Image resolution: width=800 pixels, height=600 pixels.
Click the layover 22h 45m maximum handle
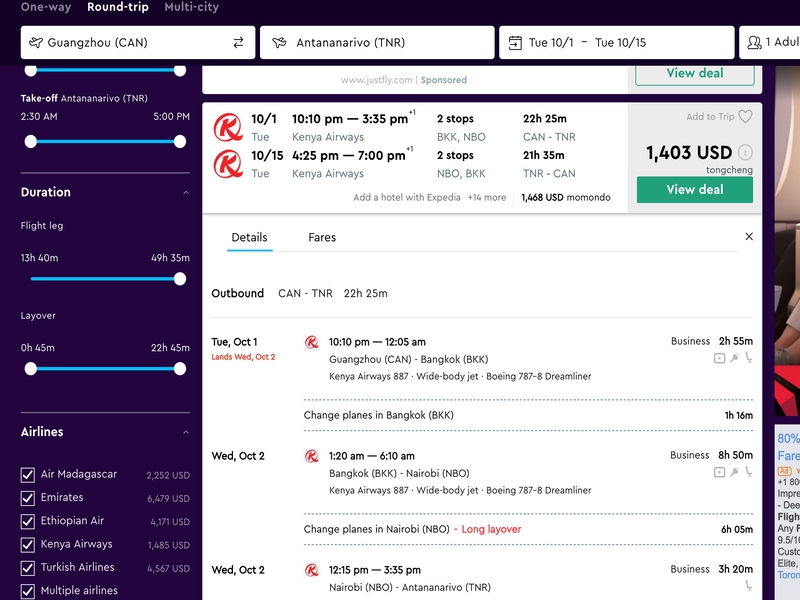tap(180, 368)
